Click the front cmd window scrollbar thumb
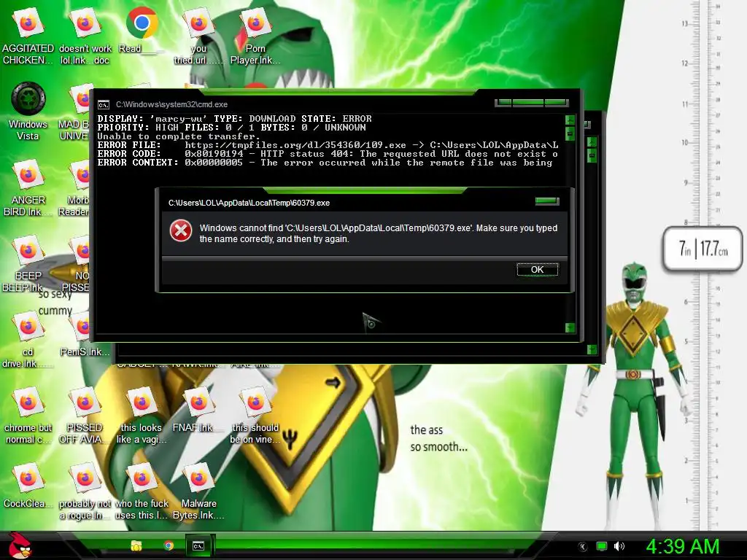The width and height of the screenshot is (747, 560). pyautogui.click(x=570, y=134)
